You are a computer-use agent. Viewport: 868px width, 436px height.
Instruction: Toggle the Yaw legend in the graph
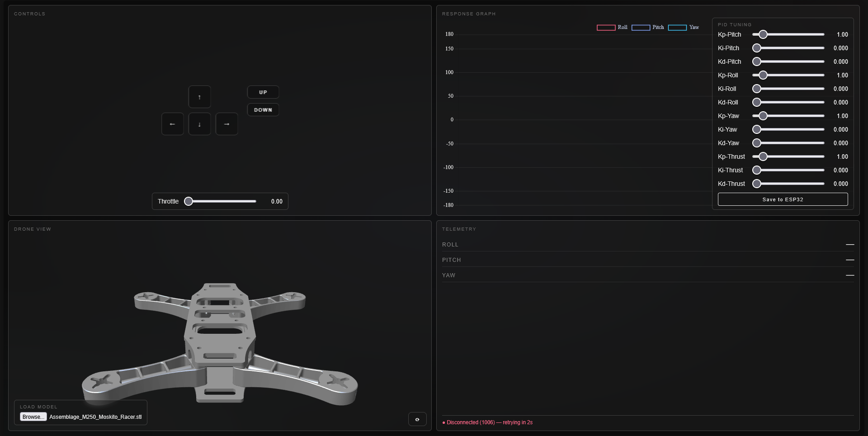[683, 28]
